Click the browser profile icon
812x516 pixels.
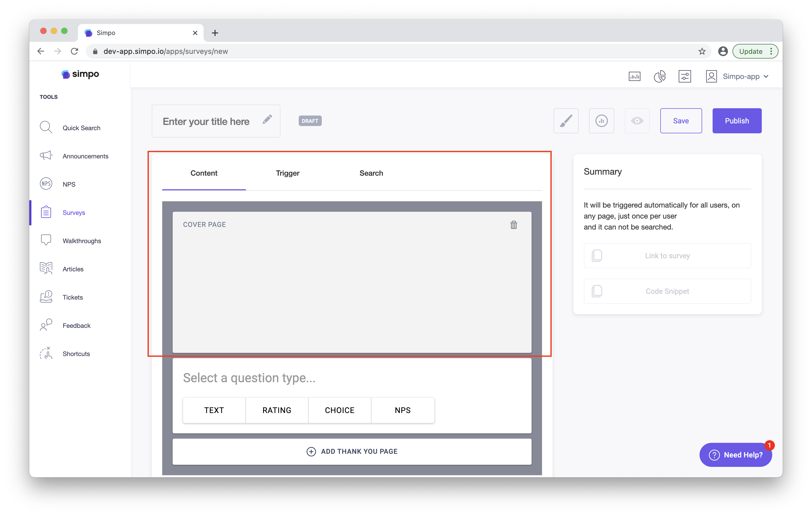coord(723,51)
